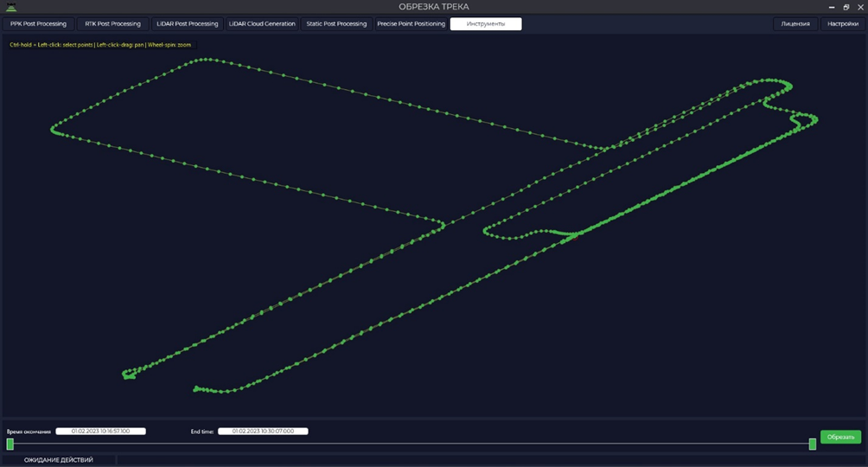The width and height of the screenshot is (868, 467).
Task: Grab the left green slider handle
Action: (x=10, y=444)
